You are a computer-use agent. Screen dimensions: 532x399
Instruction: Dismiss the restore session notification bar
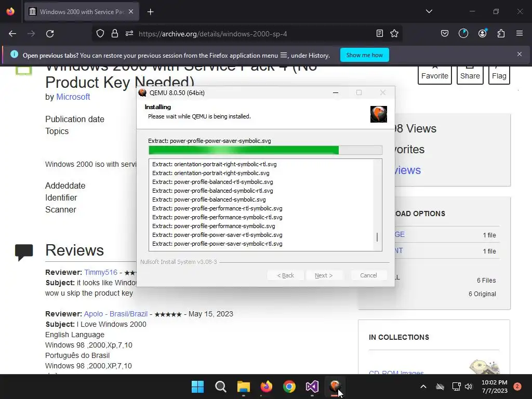[x=520, y=54]
